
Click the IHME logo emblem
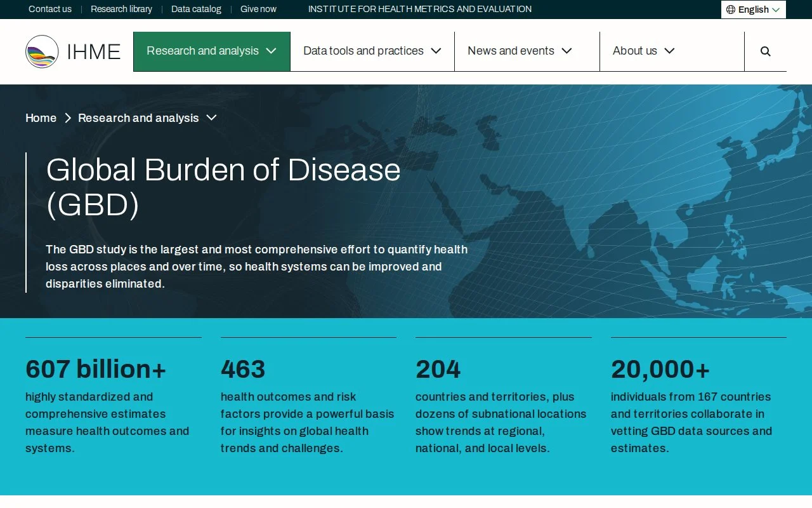coord(42,51)
